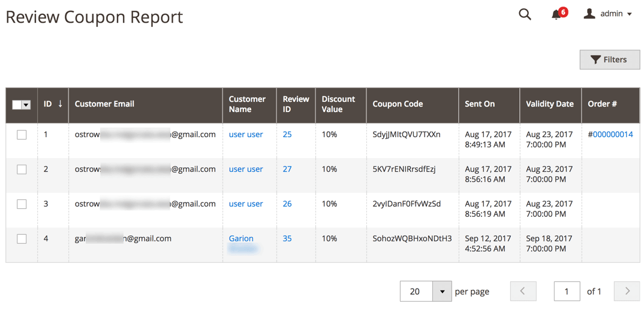Open review ID 25 link

(x=287, y=135)
